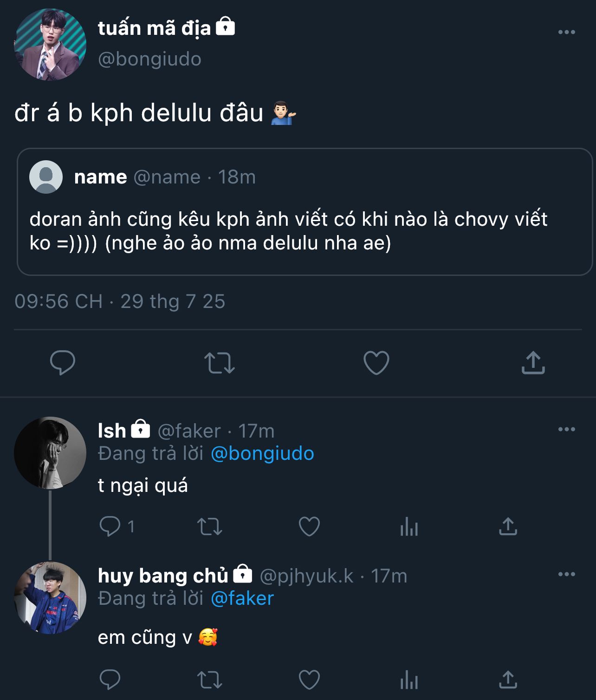Viewport: 596px width, 700px height.
Task: Like the main delulu tweet
Action: (x=376, y=363)
